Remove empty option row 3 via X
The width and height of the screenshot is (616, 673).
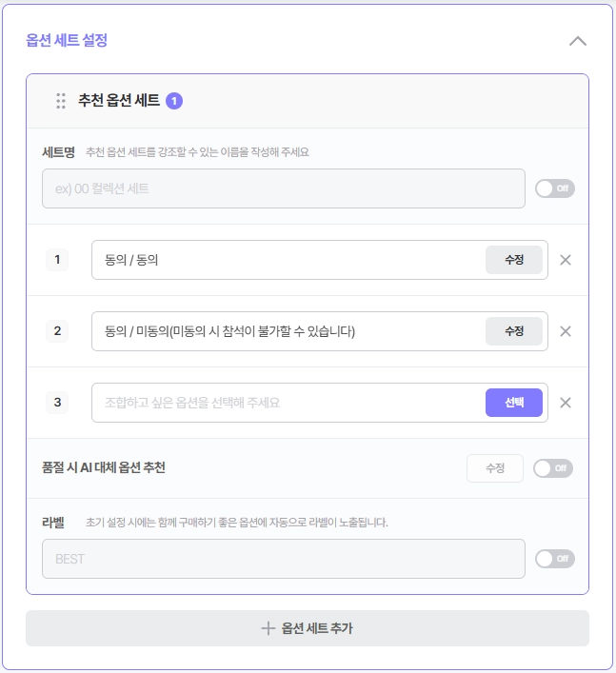[x=566, y=403]
